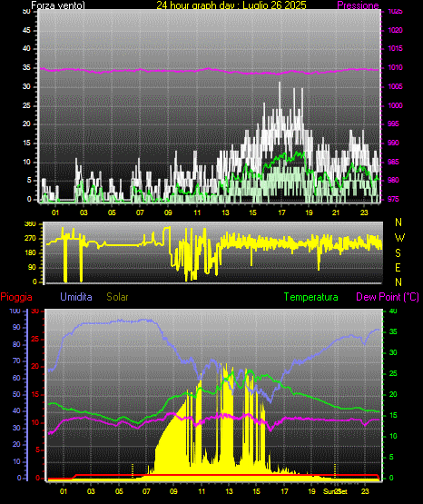
Task: Select the 1000 pressure axis value
Action: click(x=396, y=105)
